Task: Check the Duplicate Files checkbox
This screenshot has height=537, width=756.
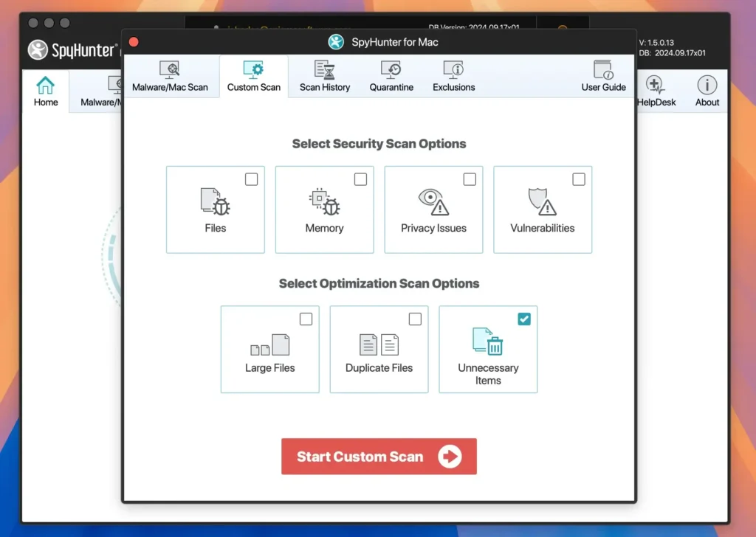Action: (x=415, y=319)
